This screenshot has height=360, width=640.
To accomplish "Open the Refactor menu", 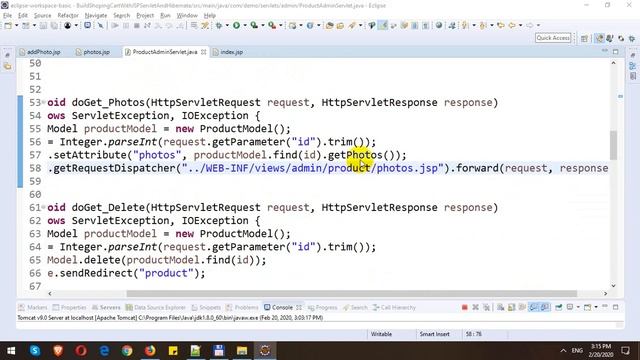I will tap(68, 16).
